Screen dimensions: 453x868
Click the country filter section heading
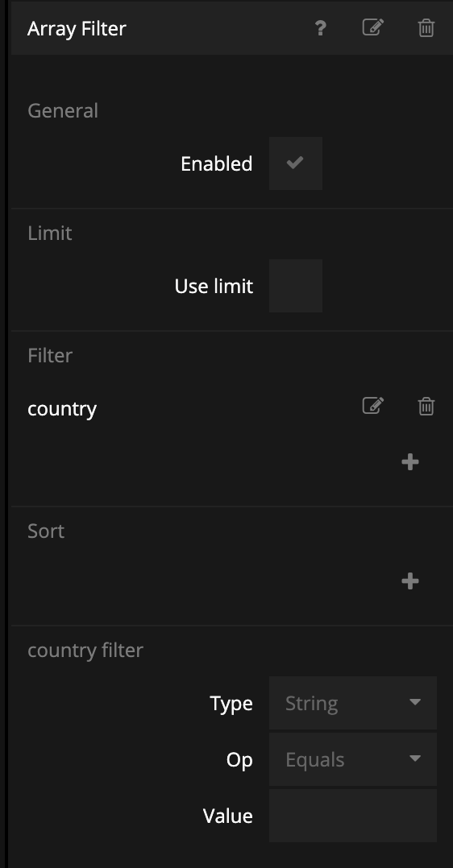(85, 650)
